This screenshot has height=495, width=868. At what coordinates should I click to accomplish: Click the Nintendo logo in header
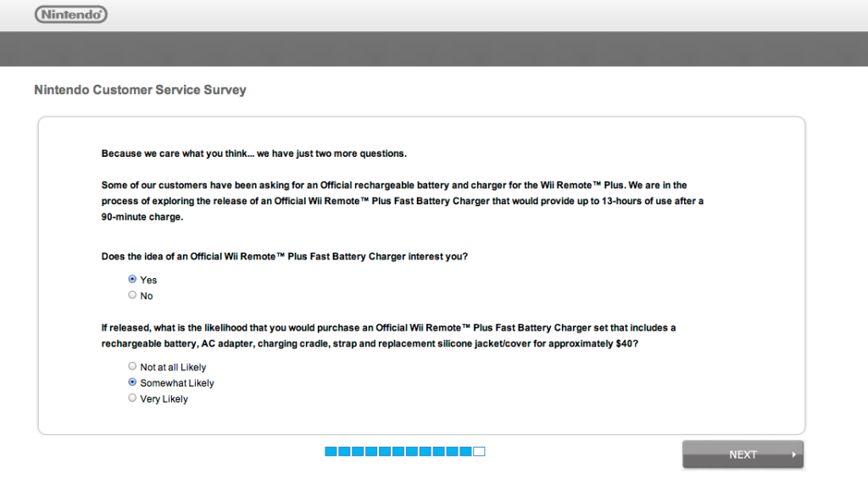point(71,14)
